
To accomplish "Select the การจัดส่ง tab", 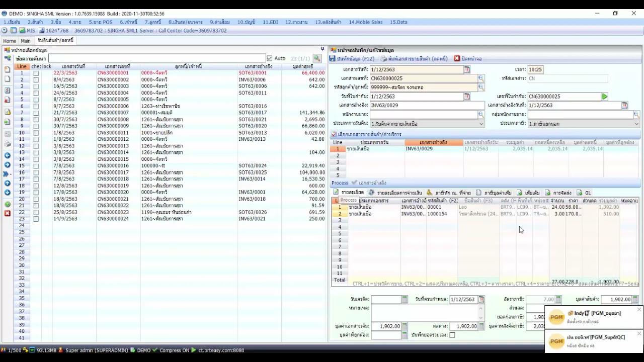I will click(558, 193).
